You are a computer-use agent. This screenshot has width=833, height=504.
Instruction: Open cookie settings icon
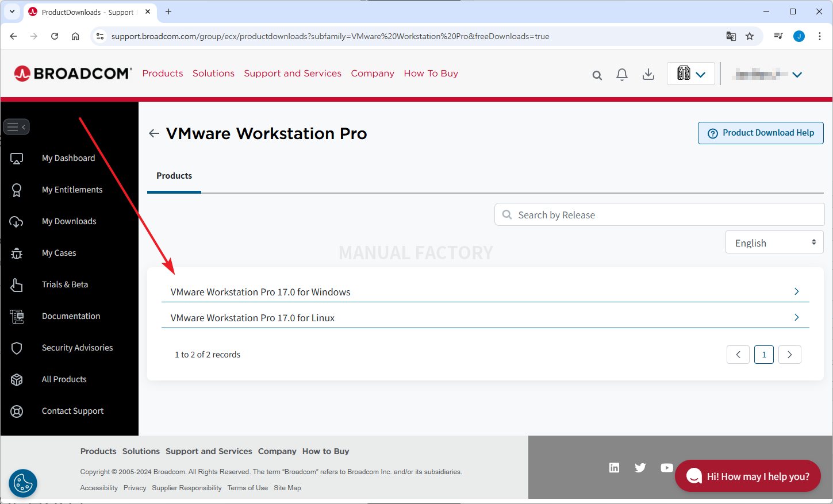click(x=23, y=483)
